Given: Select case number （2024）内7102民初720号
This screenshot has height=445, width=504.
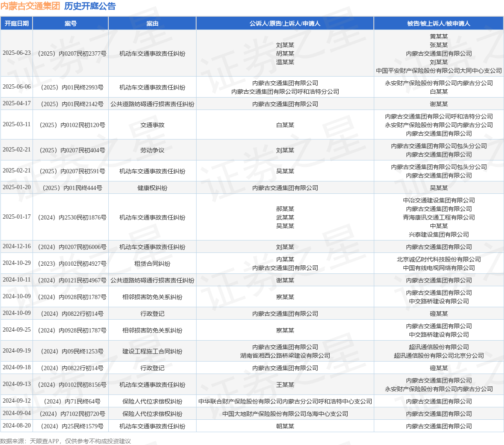Looking at the screenshot, I should tap(71, 414).
